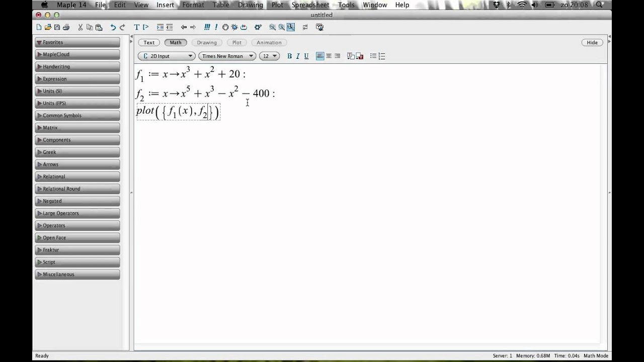Click the Hide button on the context bar
This screenshot has height=362, width=644.
[x=592, y=43]
